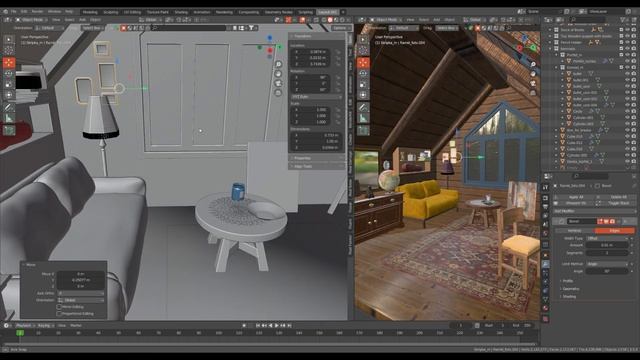Expand the Geometry subpanel
This screenshot has height=360, width=640.
570,289
